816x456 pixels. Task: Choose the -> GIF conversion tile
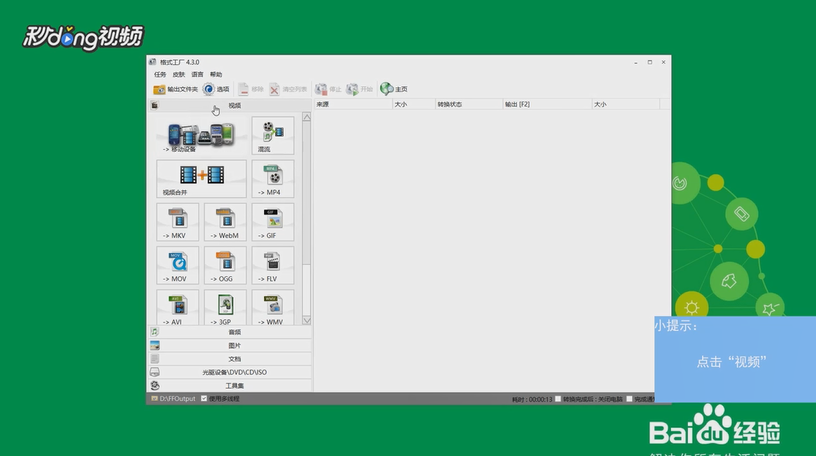pyautogui.click(x=273, y=222)
